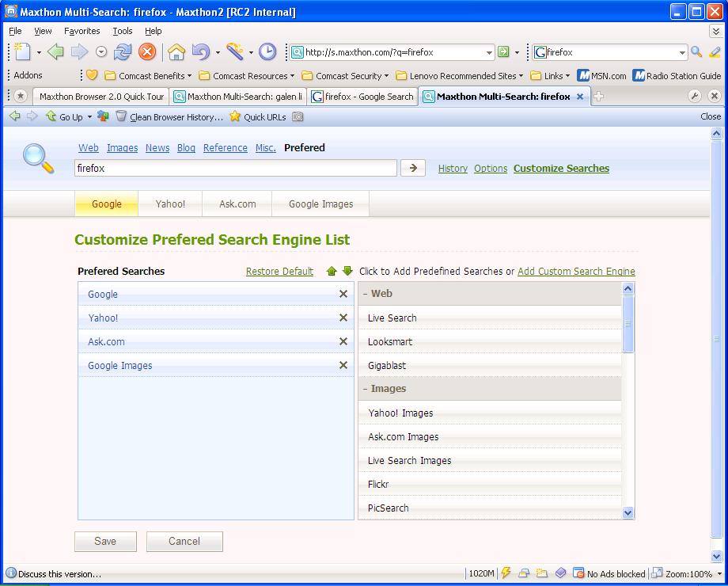This screenshot has width=728, height=586.
Task: Open the Favorites menu
Action: 82,31
